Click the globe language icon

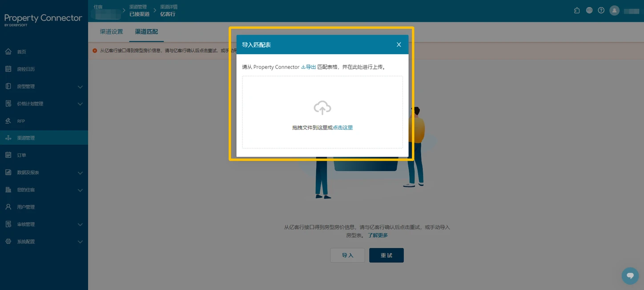(589, 10)
